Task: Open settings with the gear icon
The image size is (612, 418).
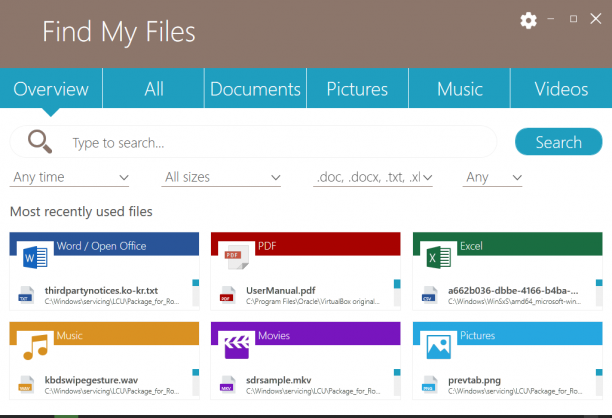Action: click(528, 20)
